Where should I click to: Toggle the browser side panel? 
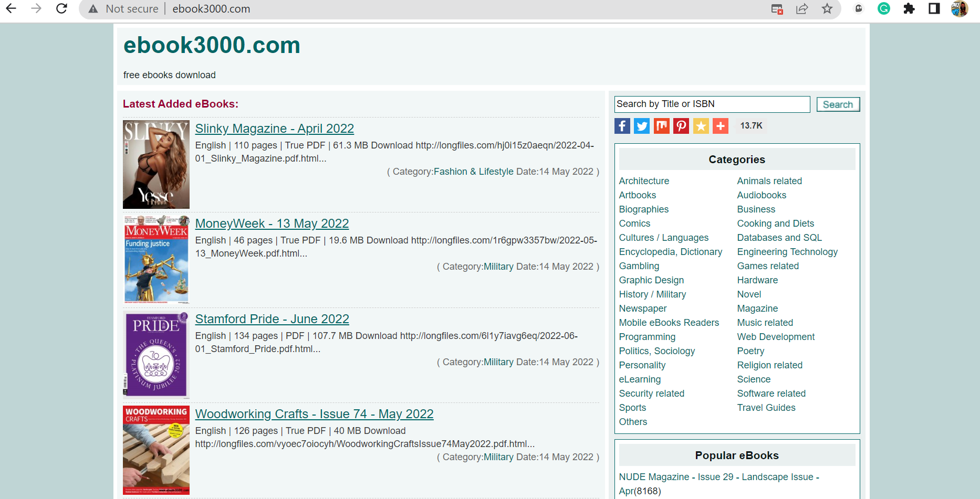point(934,9)
